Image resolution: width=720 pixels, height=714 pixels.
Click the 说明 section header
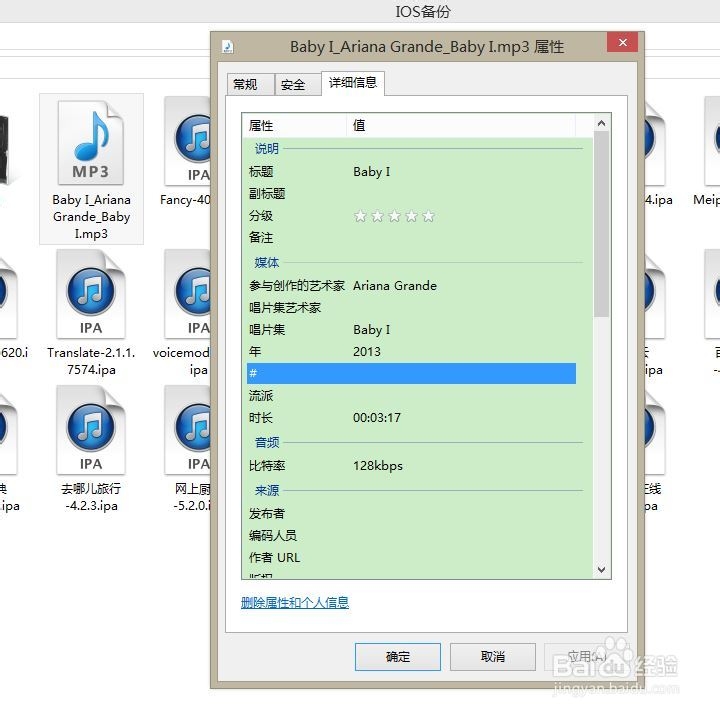click(x=267, y=149)
